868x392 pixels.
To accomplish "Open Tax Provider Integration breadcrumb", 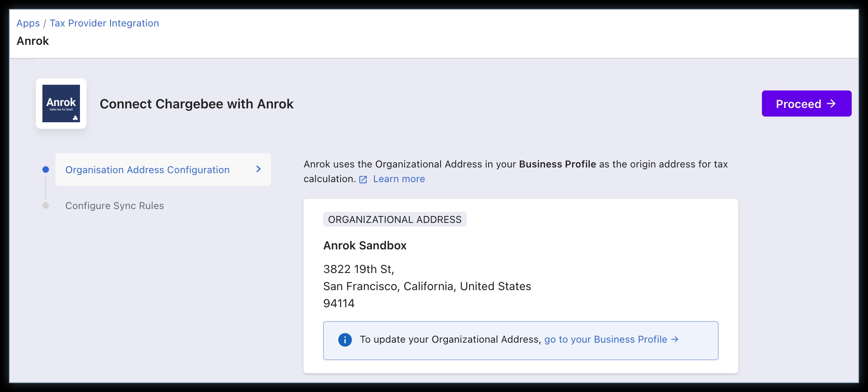I will point(104,23).
